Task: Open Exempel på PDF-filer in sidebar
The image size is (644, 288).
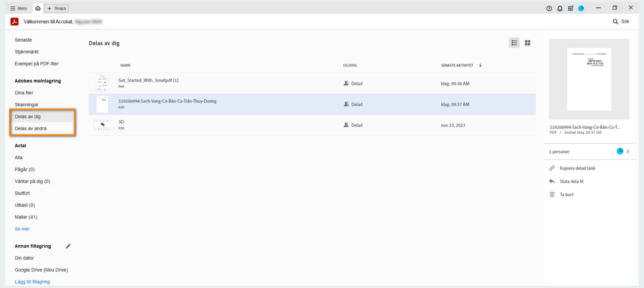Action: click(x=37, y=64)
